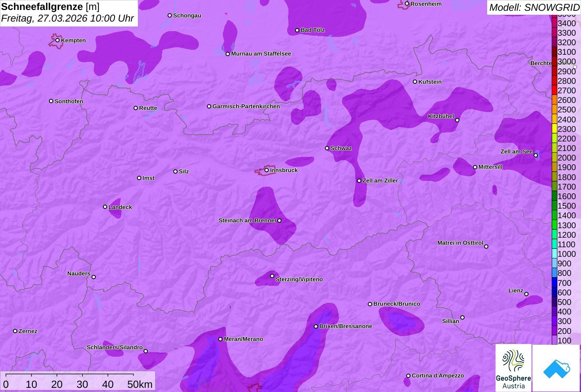Click the Zell am Ziller marker
The width and height of the screenshot is (581, 392).
[359, 181]
